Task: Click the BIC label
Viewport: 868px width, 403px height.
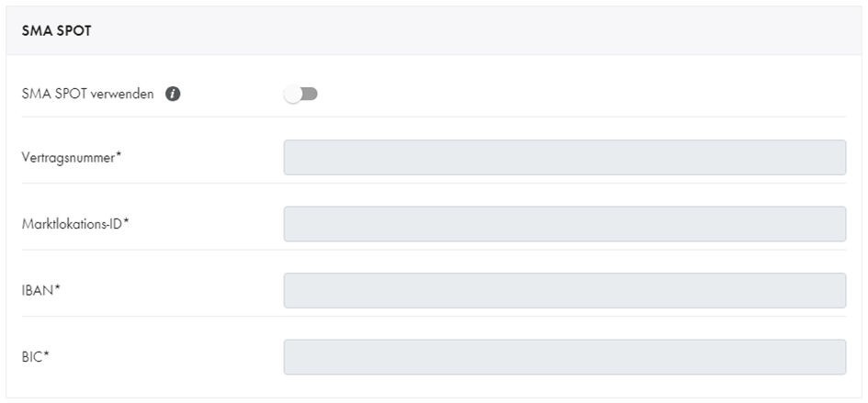Action: [x=32, y=357]
